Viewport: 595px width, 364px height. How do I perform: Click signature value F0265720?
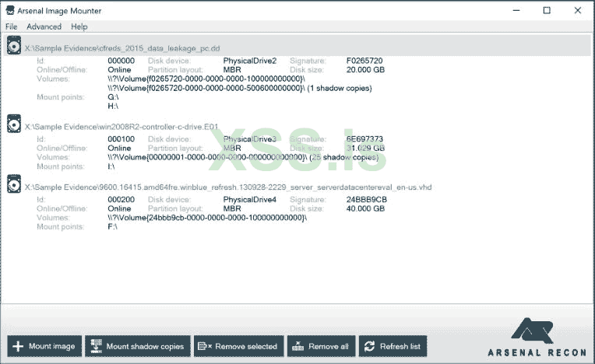[x=364, y=61]
